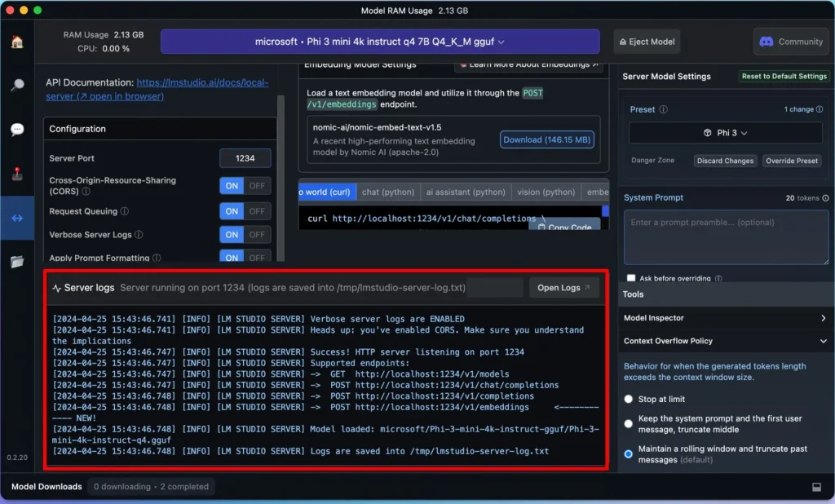Click the System Prompt text area
The height and width of the screenshot is (504, 835).
[x=726, y=237]
